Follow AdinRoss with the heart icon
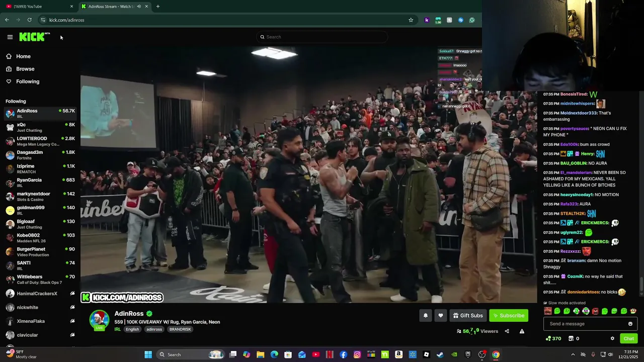644x362 pixels. [441, 316]
